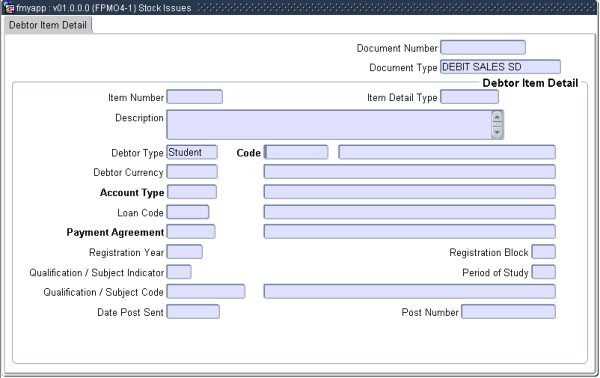
Task: Focus the Date Post Sent field
Action: [193, 311]
